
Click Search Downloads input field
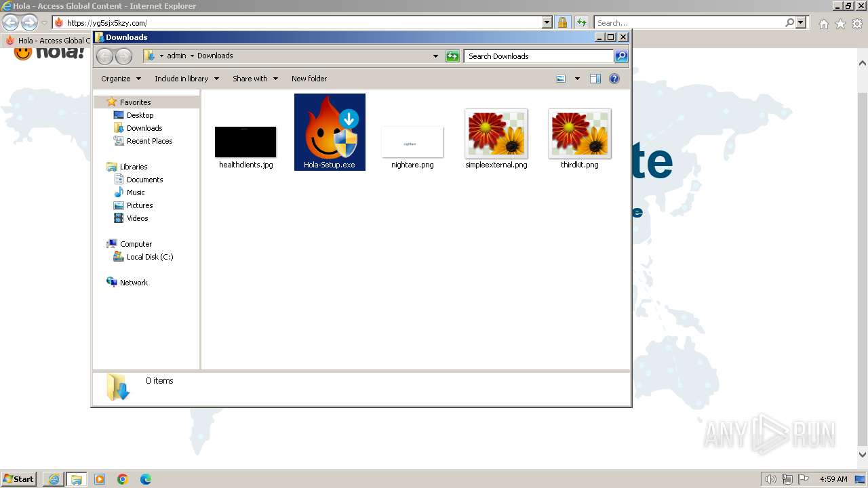(540, 56)
